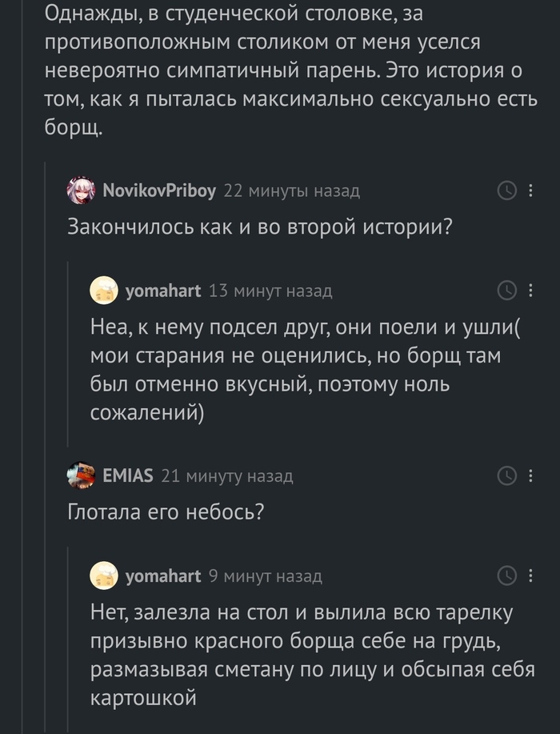560x734 pixels.
Task: Click yomahart's avatar next to "13 минут назад"
Action: point(105,291)
